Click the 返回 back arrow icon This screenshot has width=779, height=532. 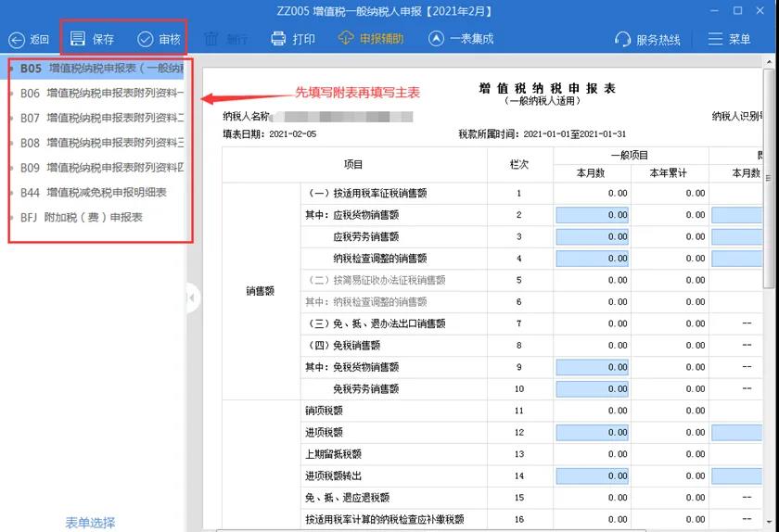[x=17, y=40]
